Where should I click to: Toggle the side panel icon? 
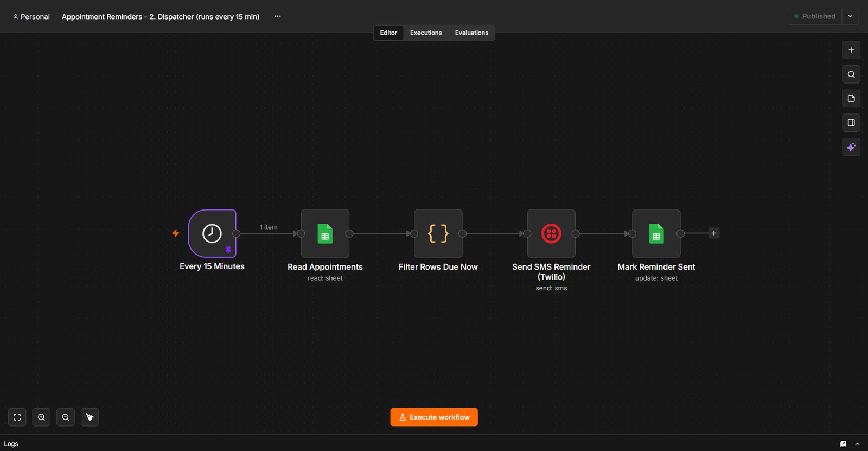[x=851, y=123]
